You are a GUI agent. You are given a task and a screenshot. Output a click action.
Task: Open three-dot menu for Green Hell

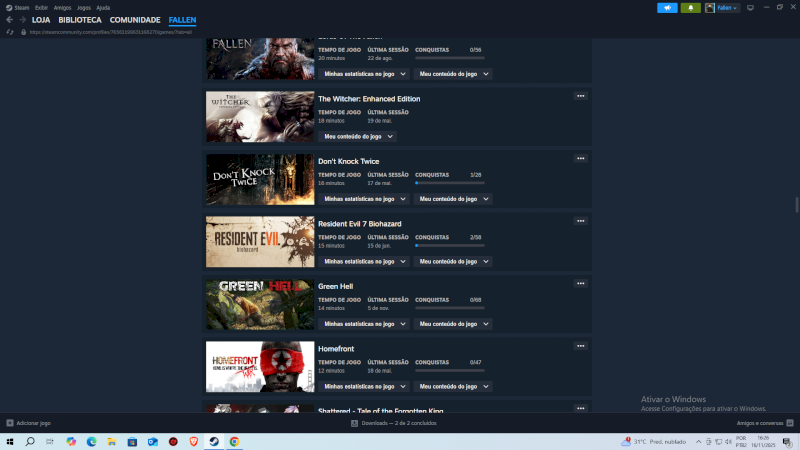point(580,283)
